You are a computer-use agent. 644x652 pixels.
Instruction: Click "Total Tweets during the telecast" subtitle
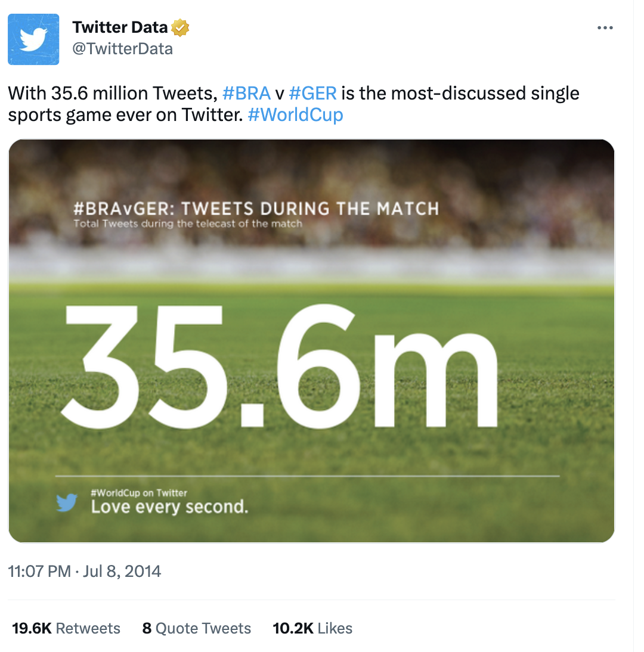(188, 224)
